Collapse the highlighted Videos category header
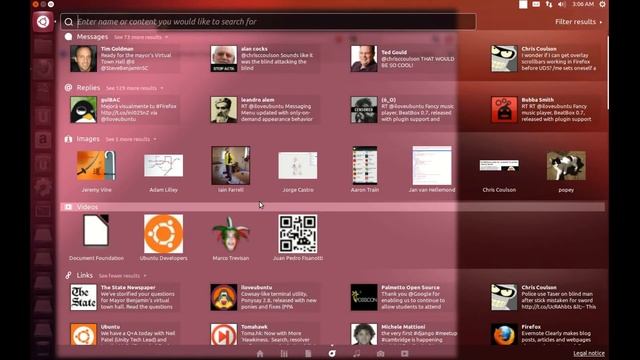Image resolution: width=640 pixels, height=360 pixels. pyautogui.click(x=333, y=207)
